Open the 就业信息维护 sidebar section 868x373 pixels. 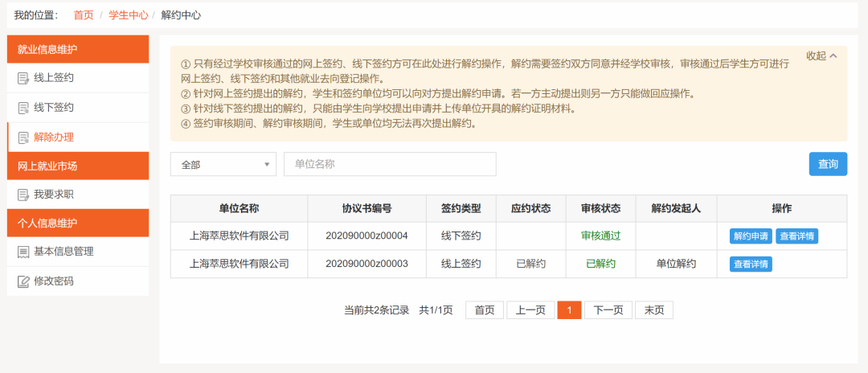coord(78,50)
